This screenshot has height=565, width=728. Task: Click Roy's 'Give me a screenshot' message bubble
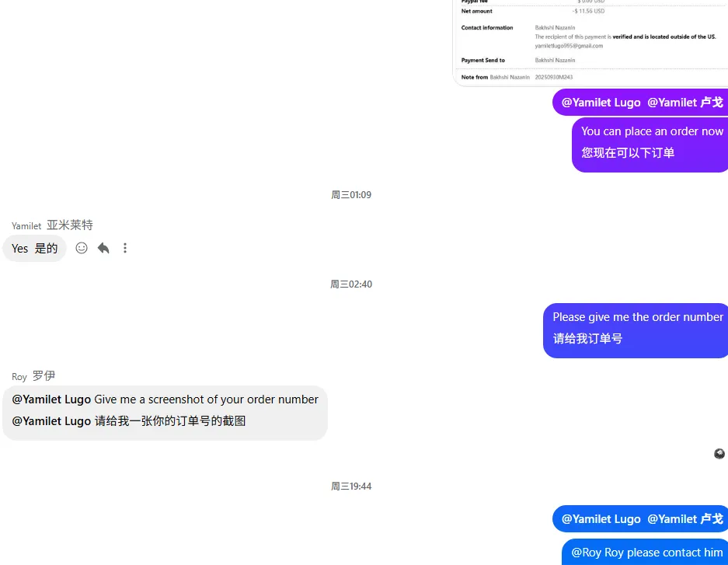coord(165,413)
